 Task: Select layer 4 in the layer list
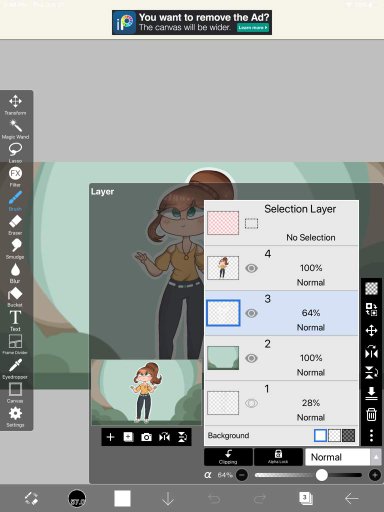[x=281, y=268]
